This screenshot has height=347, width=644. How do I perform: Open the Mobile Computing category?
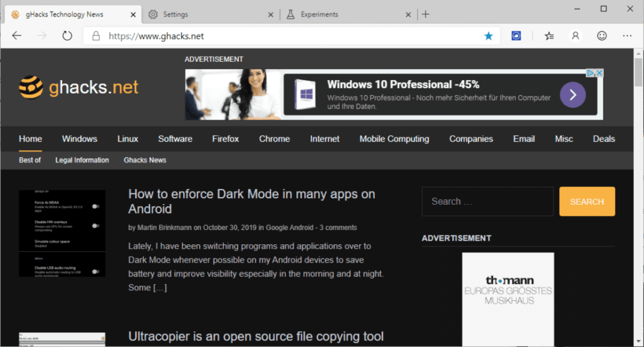point(394,139)
